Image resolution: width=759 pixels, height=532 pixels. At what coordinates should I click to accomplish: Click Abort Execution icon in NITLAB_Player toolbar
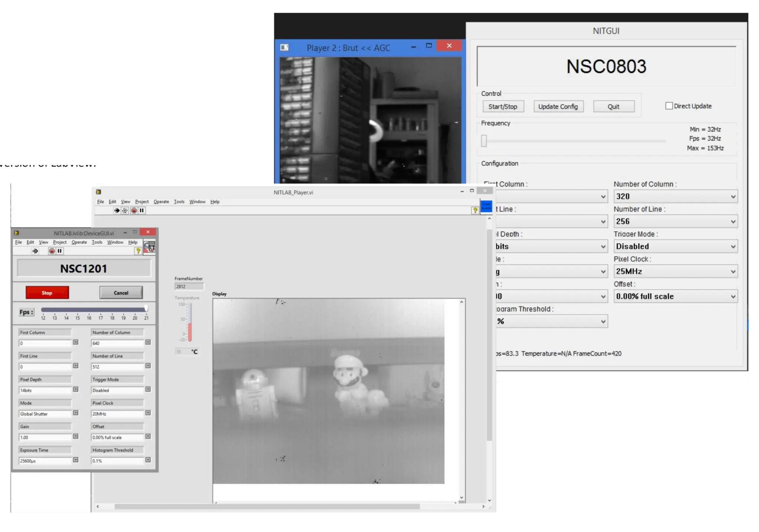[x=134, y=211]
